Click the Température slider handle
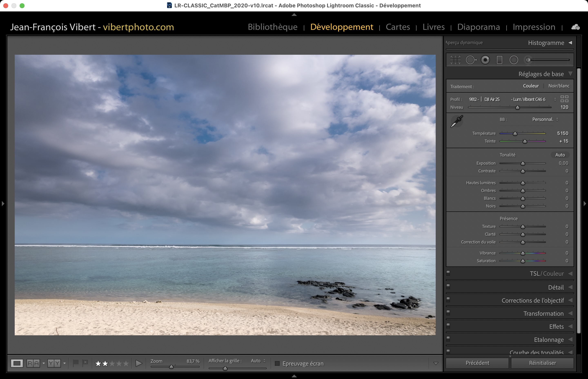This screenshot has width=588, height=379. [x=515, y=134]
